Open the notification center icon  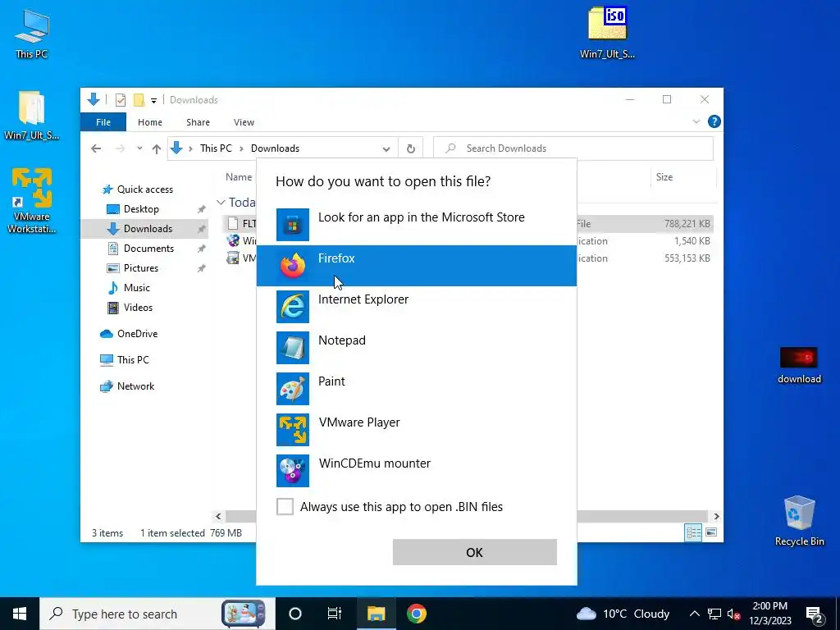(x=815, y=614)
